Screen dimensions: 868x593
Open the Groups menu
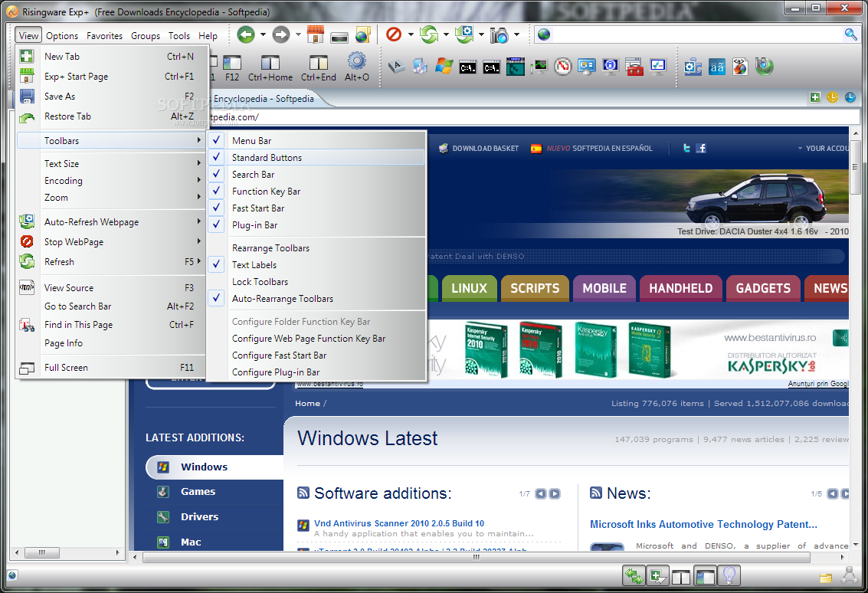click(146, 35)
